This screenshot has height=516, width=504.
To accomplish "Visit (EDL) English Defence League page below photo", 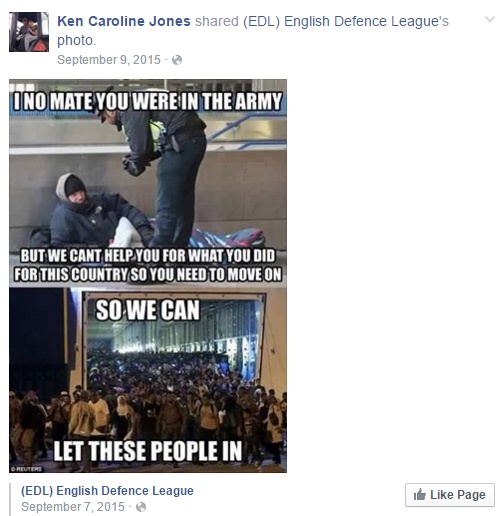I will tap(107, 491).
